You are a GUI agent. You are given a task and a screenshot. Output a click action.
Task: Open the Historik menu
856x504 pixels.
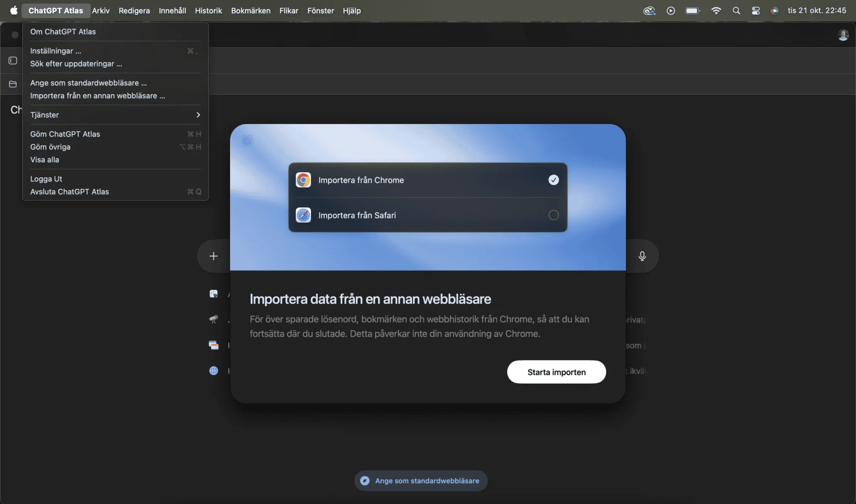(x=208, y=10)
